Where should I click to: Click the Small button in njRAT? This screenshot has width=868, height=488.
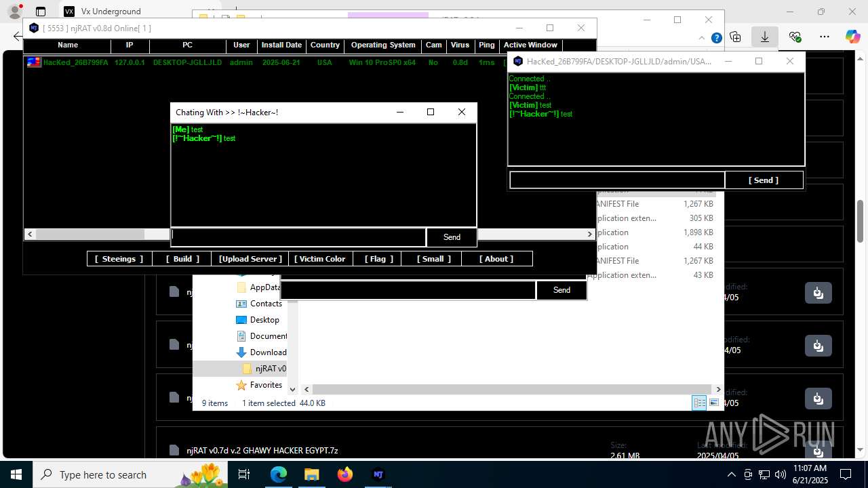point(432,259)
